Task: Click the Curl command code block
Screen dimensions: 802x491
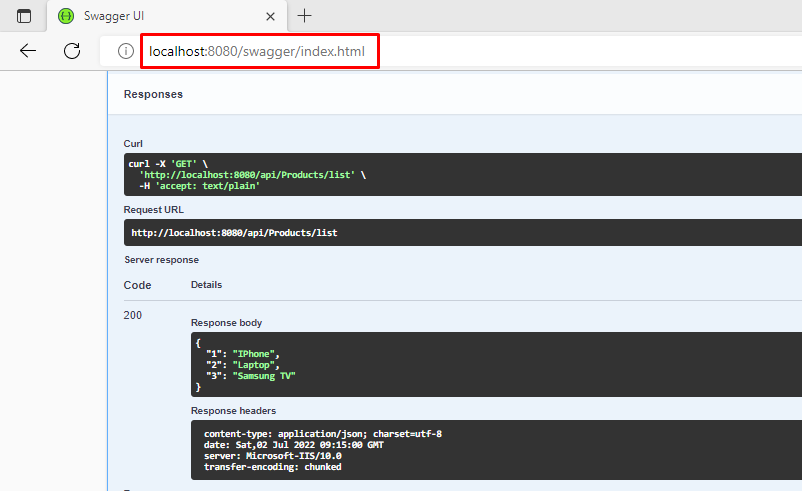Action: (462, 174)
